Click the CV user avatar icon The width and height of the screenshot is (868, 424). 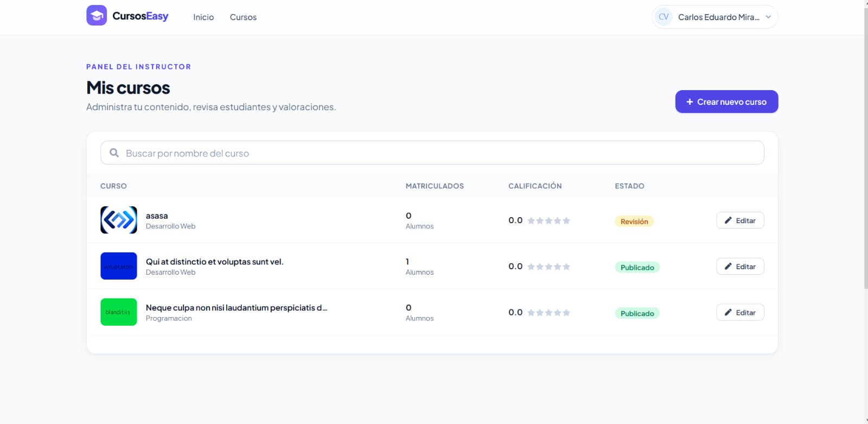[x=663, y=17]
